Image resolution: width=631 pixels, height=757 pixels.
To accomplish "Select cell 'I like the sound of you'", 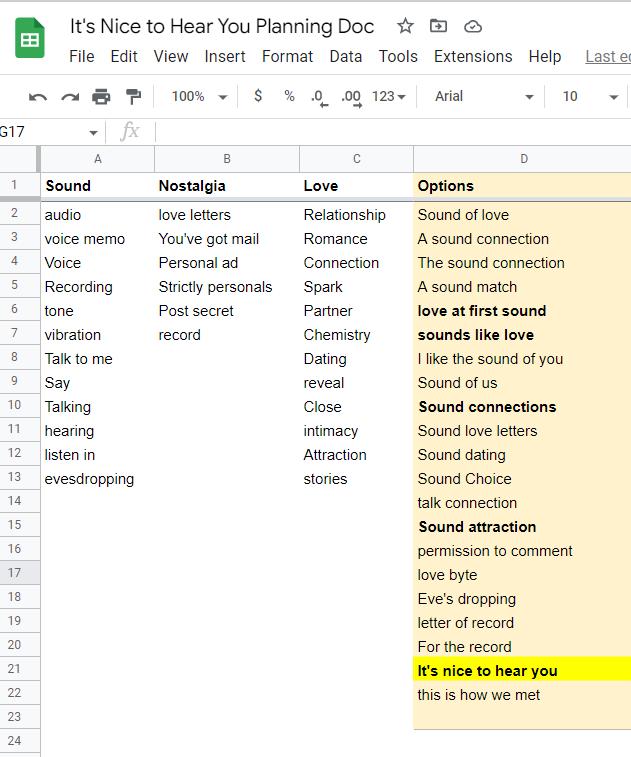I will click(522, 359).
